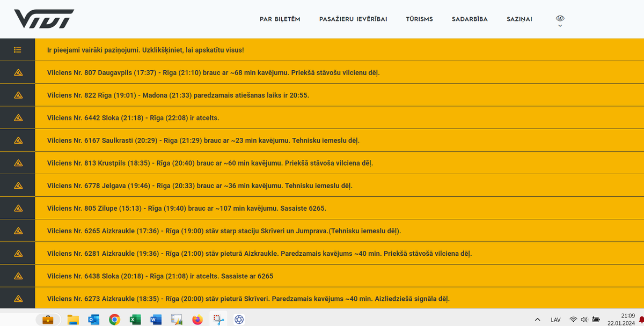Open the 'Ir pieejami vairāki paziņojumi' banner
The image size is (644, 326).
[x=339, y=50]
